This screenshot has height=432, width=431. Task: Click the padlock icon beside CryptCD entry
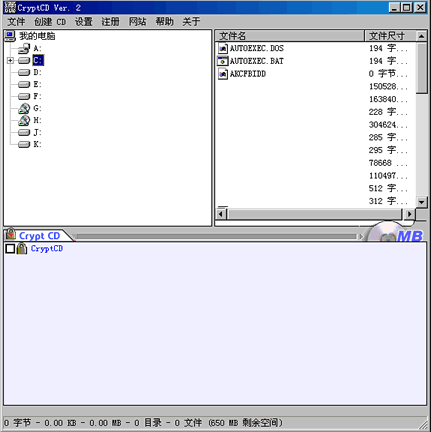pos(22,249)
